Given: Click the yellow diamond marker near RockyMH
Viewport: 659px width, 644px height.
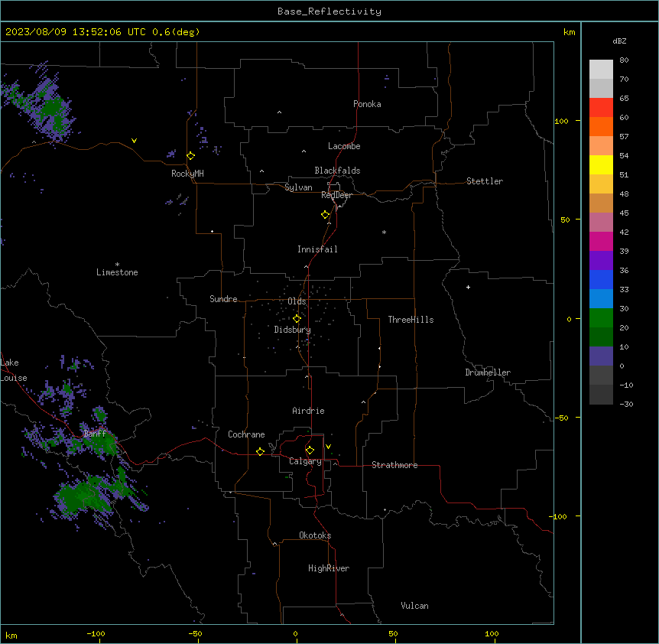Looking at the screenshot, I should point(191,156).
